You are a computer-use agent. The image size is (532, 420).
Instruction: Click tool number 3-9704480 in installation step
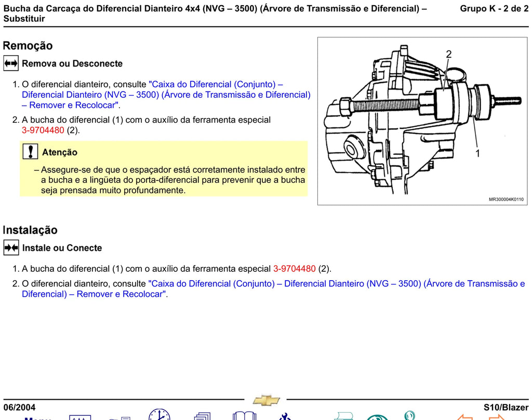(x=295, y=269)
